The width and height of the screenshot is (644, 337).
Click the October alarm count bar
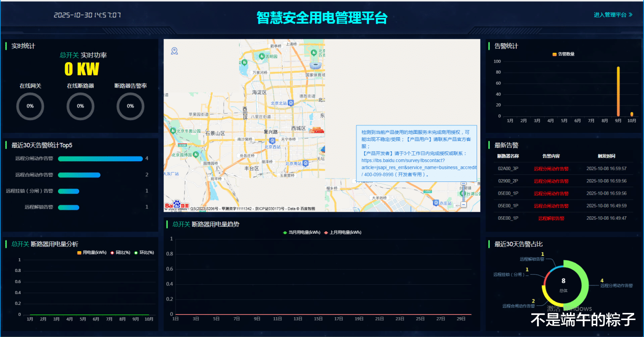tap(632, 114)
